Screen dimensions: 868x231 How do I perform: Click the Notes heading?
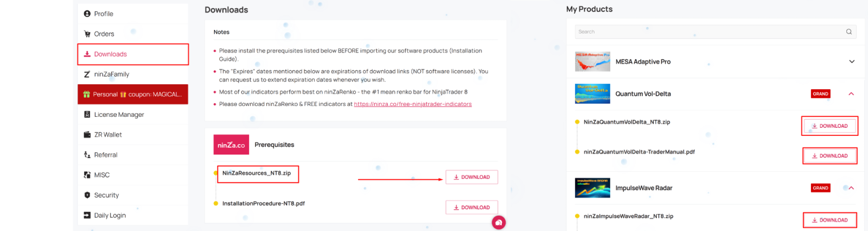[x=221, y=32]
